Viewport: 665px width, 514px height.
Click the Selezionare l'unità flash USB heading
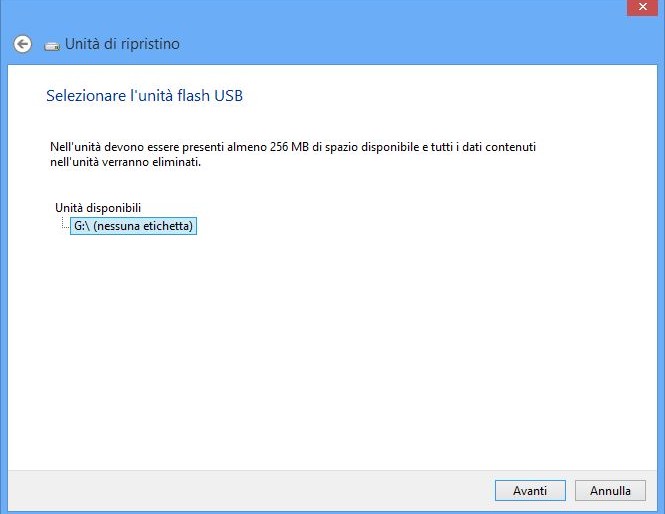pyautogui.click(x=145, y=96)
